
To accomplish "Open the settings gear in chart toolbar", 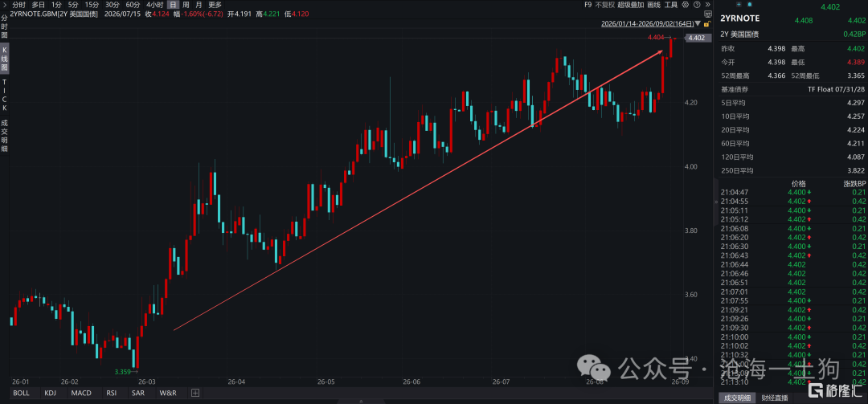I will point(686,5).
